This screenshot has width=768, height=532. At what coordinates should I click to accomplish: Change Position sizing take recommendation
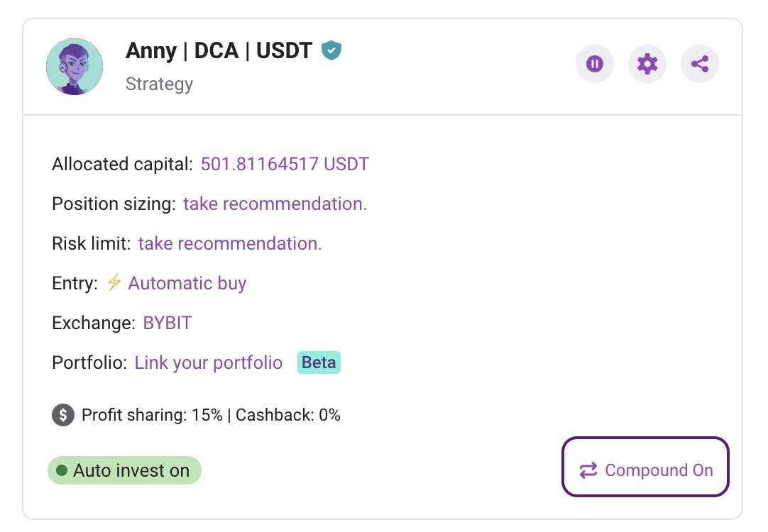click(275, 204)
